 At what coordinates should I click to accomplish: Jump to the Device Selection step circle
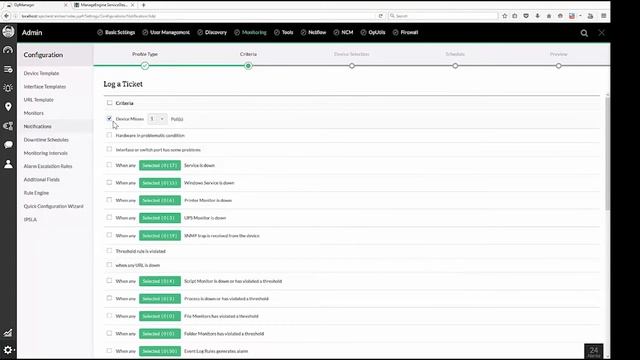point(352,66)
